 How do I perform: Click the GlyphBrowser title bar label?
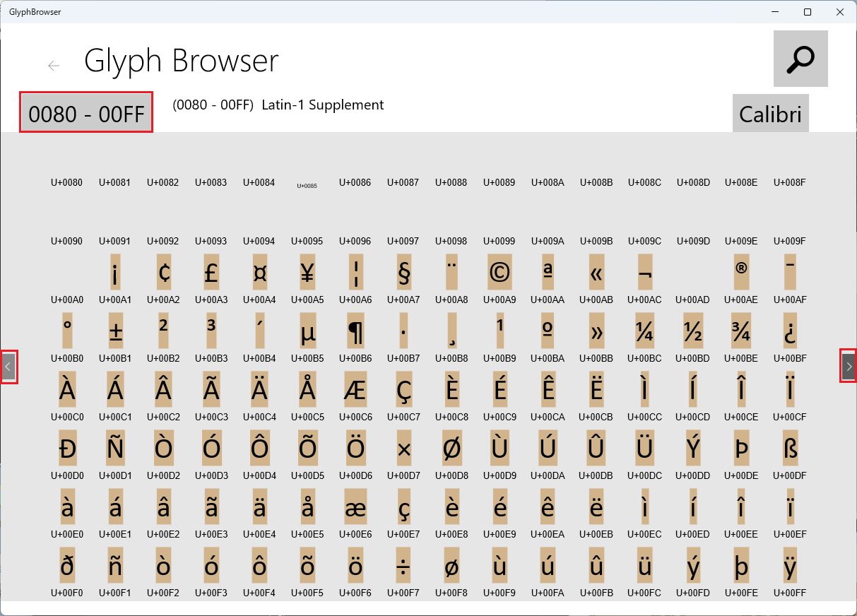(x=35, y=11)
